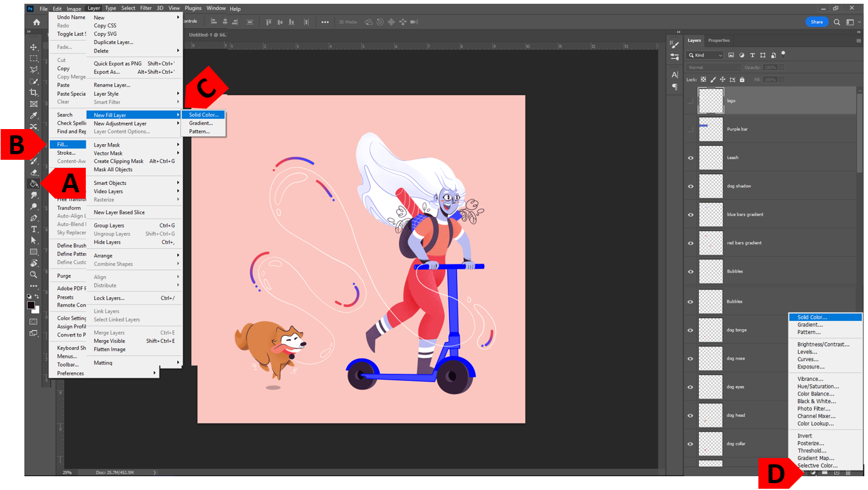Filter layers by adjustment layers icon
The image size is (868, 490).
[742, 55]
